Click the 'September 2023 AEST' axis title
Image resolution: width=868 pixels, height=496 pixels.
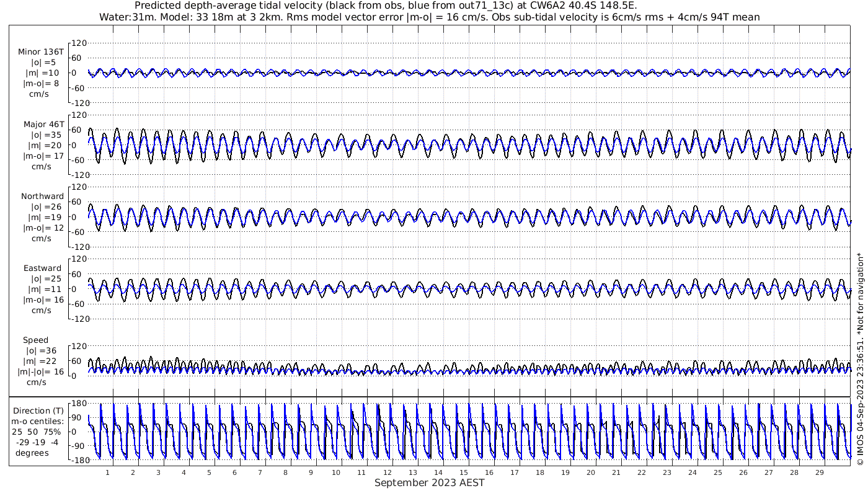[x=430, y=482]
